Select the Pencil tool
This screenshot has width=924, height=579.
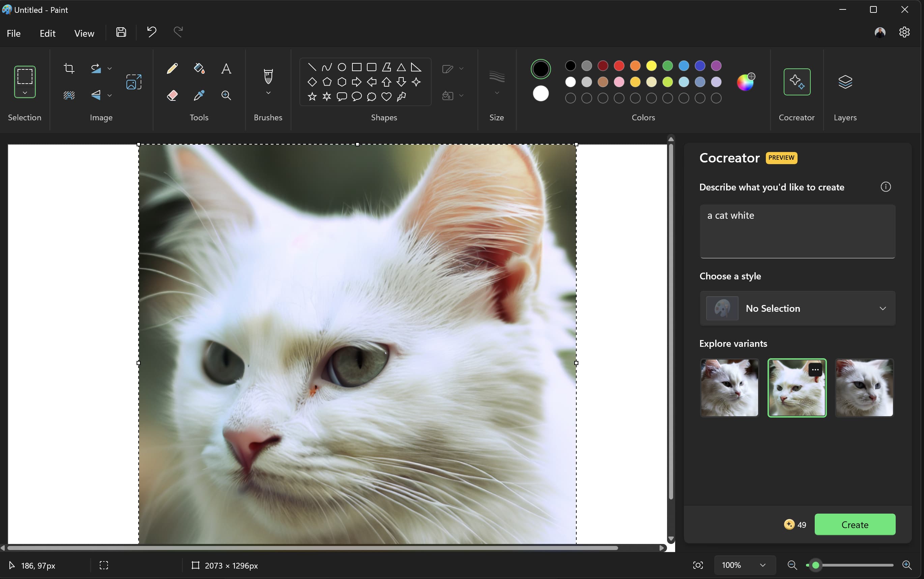tap(172, 68)
